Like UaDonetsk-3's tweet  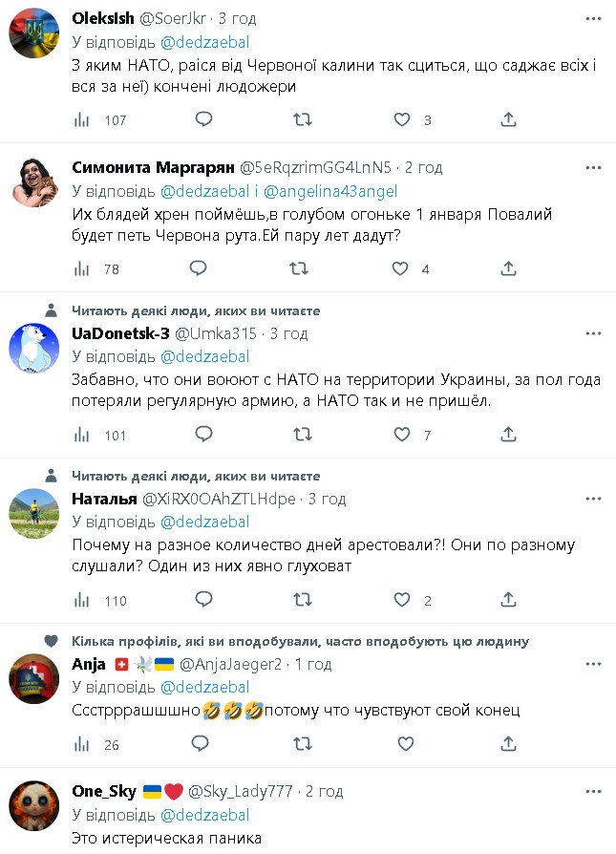pos(402,435)
